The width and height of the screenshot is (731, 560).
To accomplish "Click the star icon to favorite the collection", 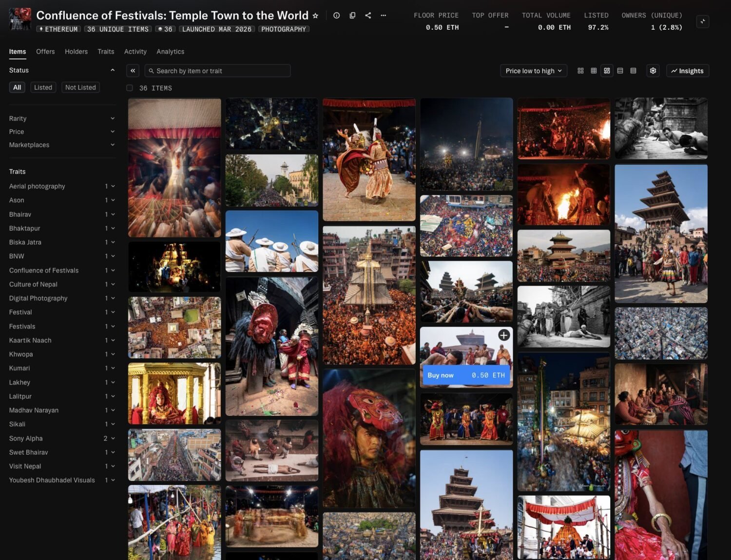I will (x=315, y=16).
